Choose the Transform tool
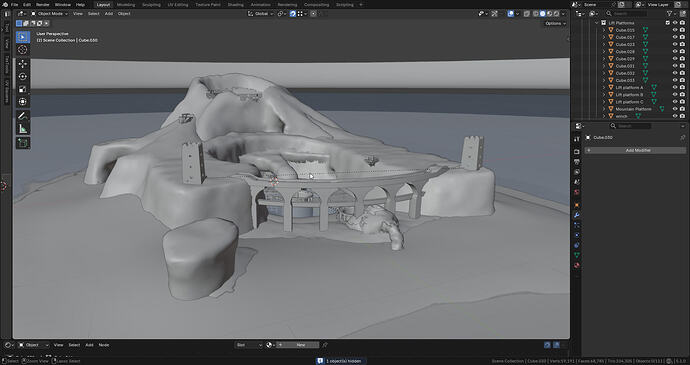The width and height of the screenshot is (690, 365). (x=23, y=102)
